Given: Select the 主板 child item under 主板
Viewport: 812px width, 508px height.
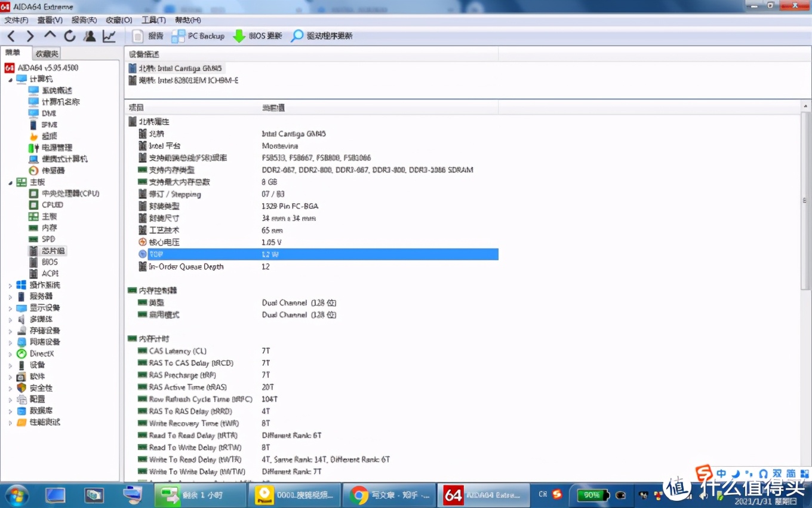Looking at the screenshot, I should coord(43,216).
